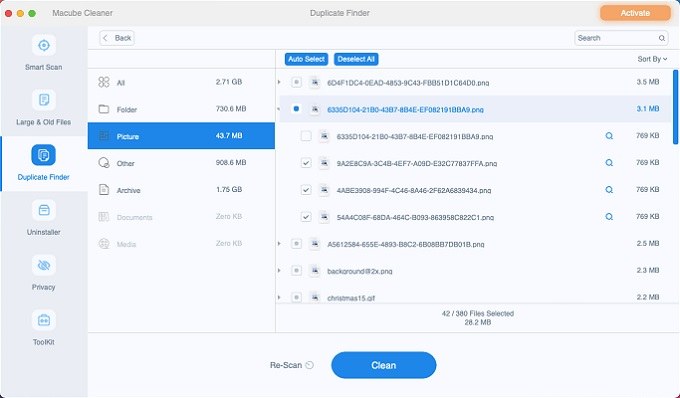Click the Deselect All button
Viewport: 680px width, 398px height.
(356, 59)
